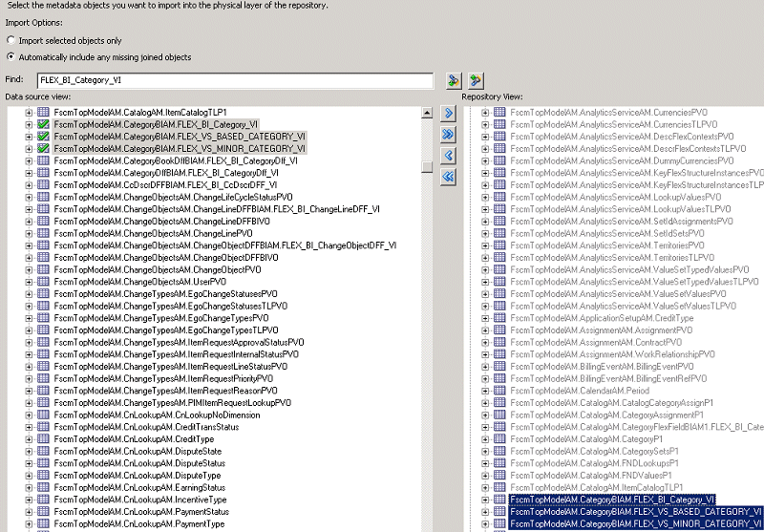
Task: Select CnLookupAM.DisputeType row
Action: point(138,476)
